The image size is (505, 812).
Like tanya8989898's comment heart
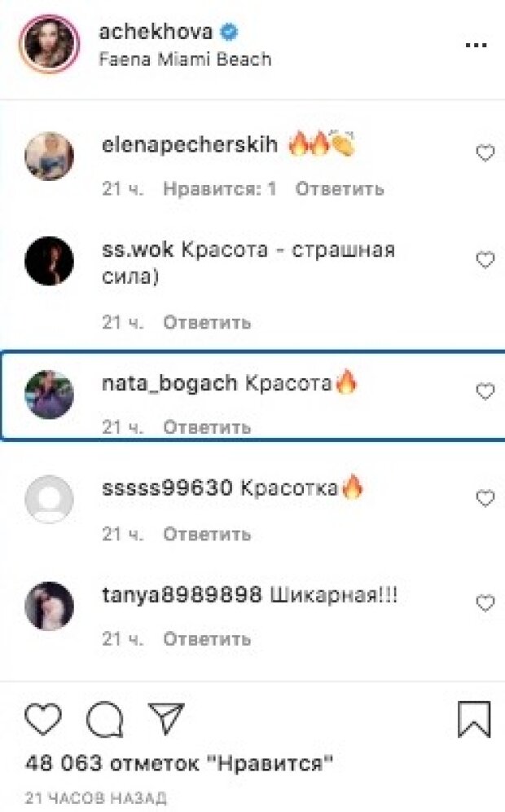tap(485, 602)
